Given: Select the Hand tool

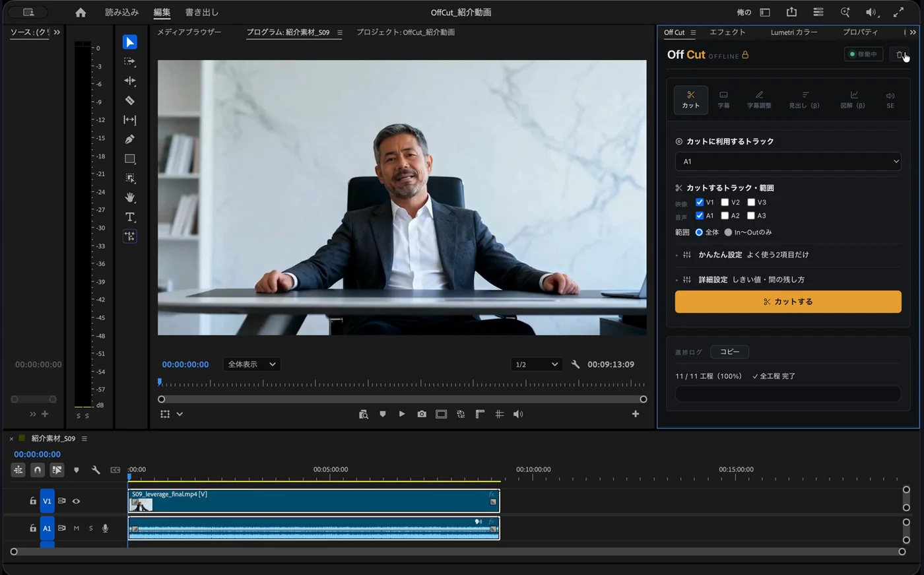Looking at the screenshot, I should click(x=130, y=197).
